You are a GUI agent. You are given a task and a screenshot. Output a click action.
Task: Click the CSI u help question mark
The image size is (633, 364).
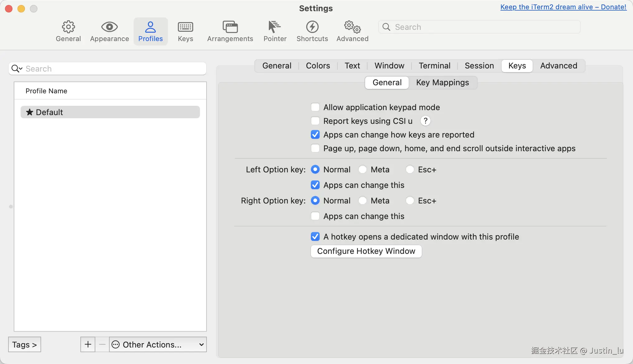tap(425, 121)
